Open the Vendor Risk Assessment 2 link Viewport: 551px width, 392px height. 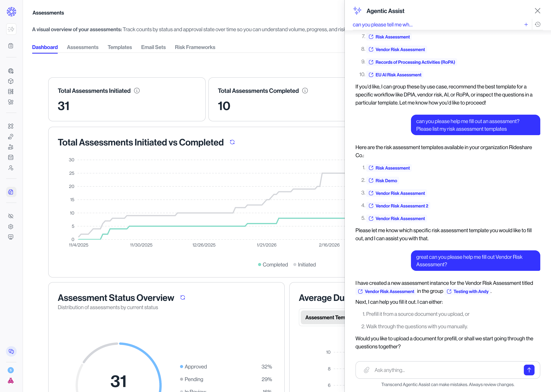(x=398, y=206)
